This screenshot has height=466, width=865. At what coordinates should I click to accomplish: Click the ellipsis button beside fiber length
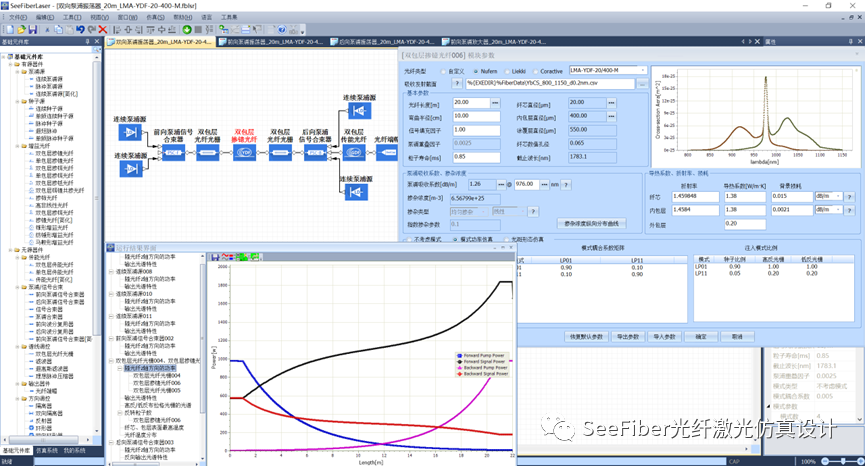[495, 103]
